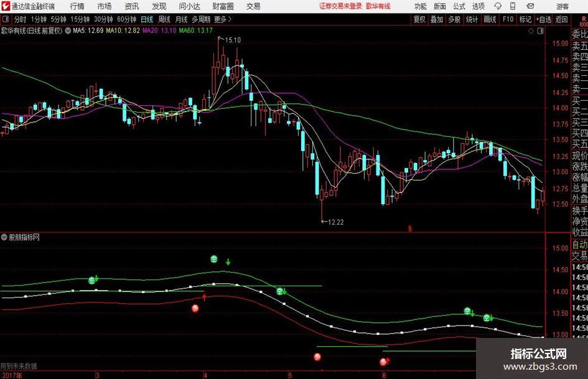Click the MA20: 13.10 value
This screenshot has height=379, width=588.
[159, 30]
